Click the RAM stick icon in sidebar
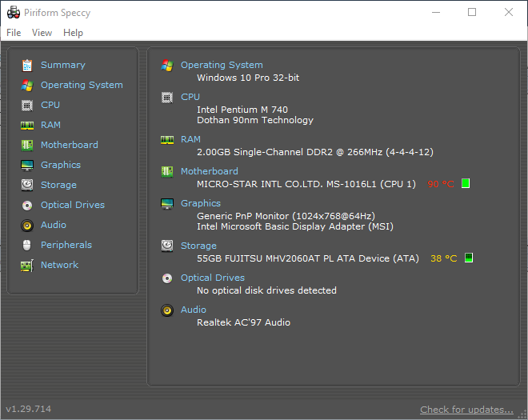Viewport: 528px width, 420px height. point(27,126)
